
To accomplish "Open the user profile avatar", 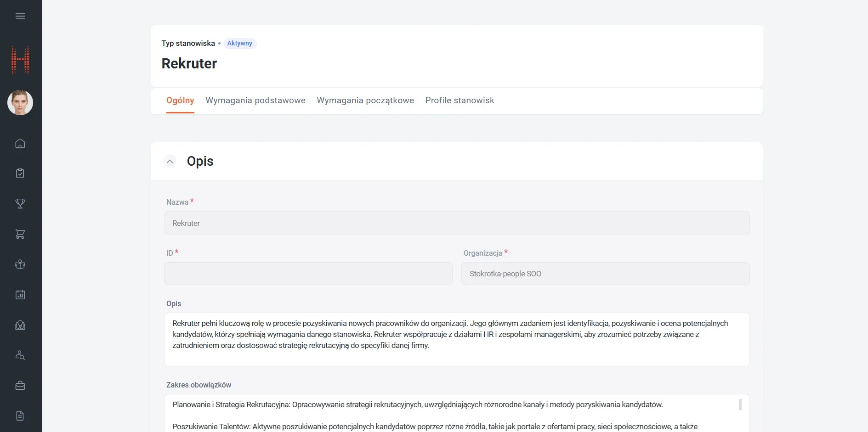I will [20, 102].
